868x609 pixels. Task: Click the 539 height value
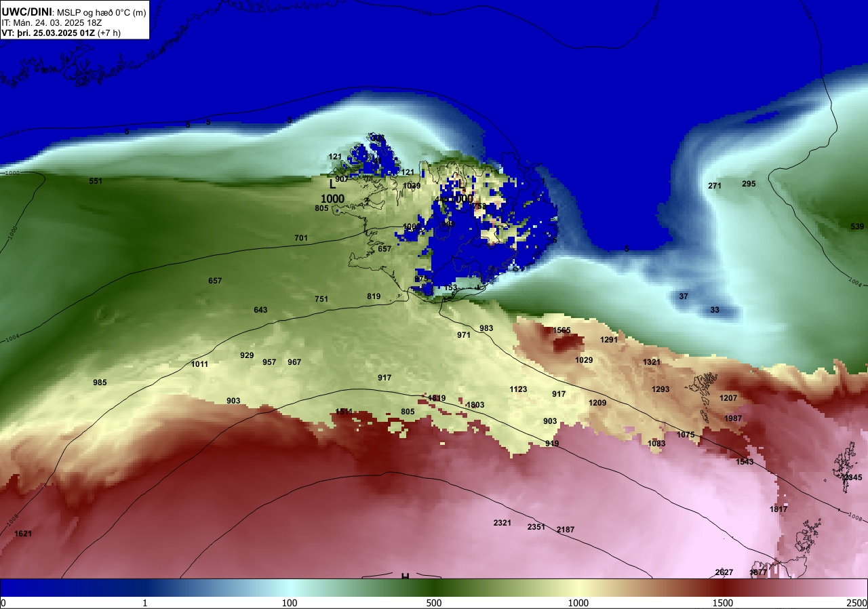857,227
